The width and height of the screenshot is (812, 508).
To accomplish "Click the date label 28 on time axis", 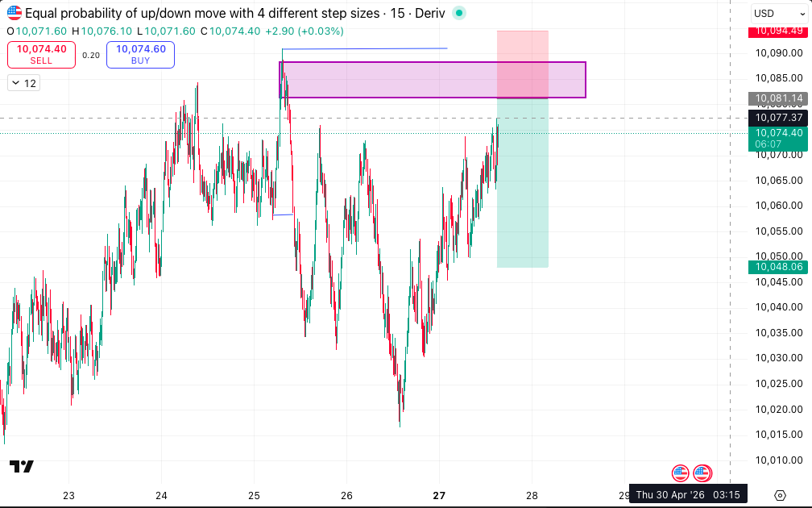I will [532, 496].
